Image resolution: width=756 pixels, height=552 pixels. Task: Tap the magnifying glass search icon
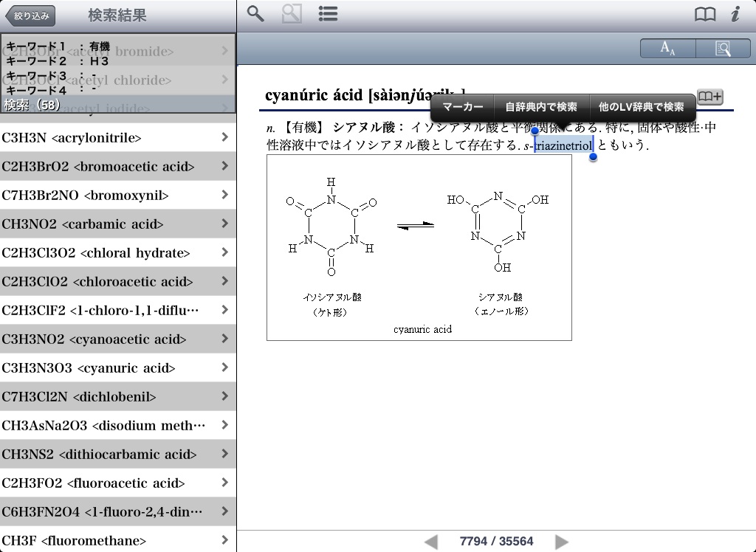point(255,14)
